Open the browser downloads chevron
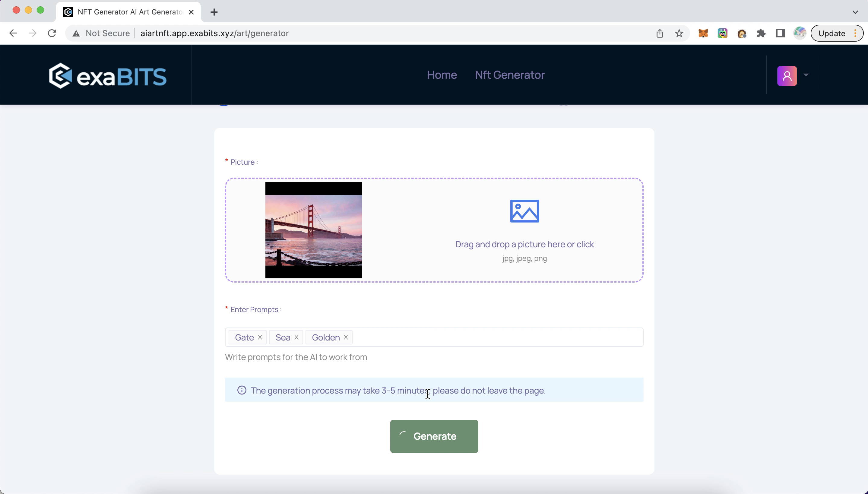Screen dimensions: 868x494 point(855,12)
